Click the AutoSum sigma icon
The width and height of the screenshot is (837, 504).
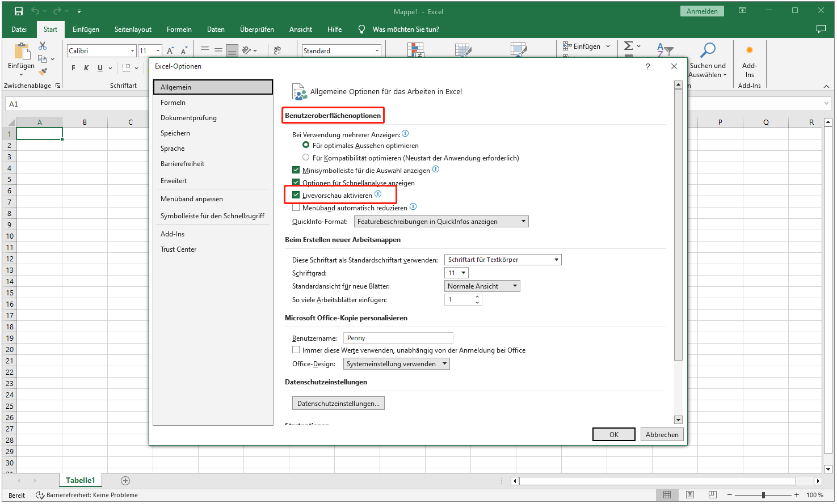pyautogui.click(x=629, y=46)
